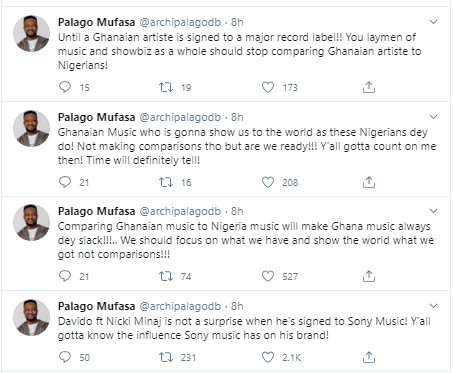
Task: Like the tweet with 173 likes
Action: 268,87
